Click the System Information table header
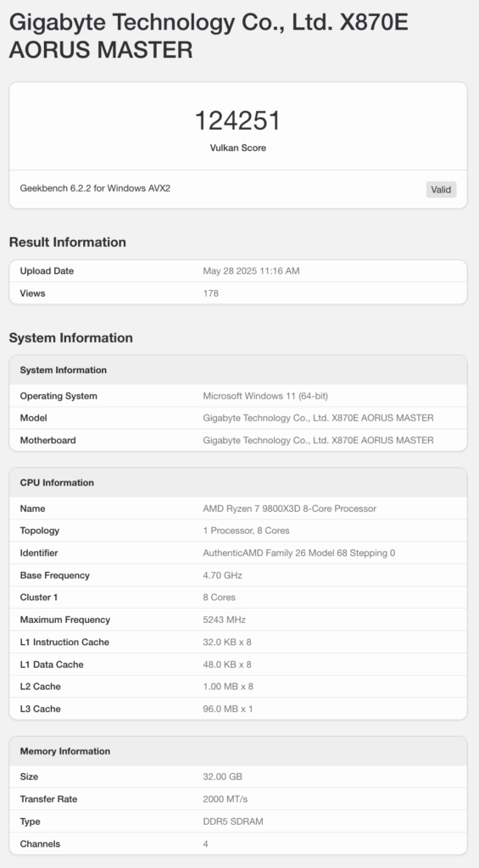This screenshot has width=479, height=868. [238, 370]
